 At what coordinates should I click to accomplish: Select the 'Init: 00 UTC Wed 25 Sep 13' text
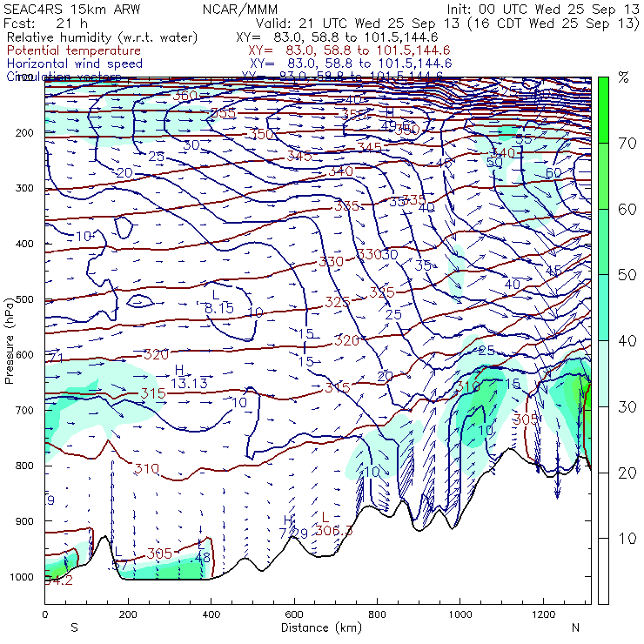point(542,9)
